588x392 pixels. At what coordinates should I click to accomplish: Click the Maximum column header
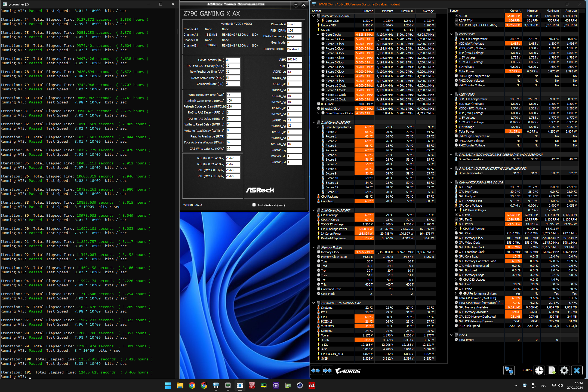(x=407, y=11)
